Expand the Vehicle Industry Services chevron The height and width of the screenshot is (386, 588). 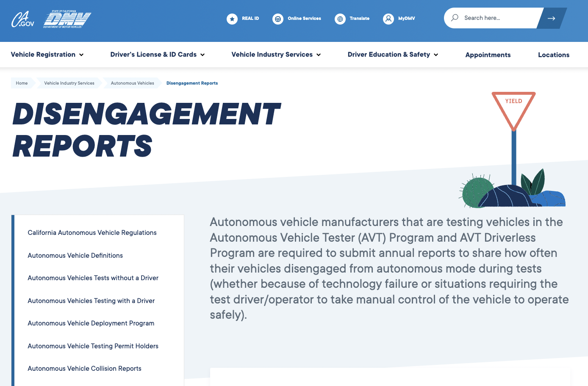[x=319, y=55]
